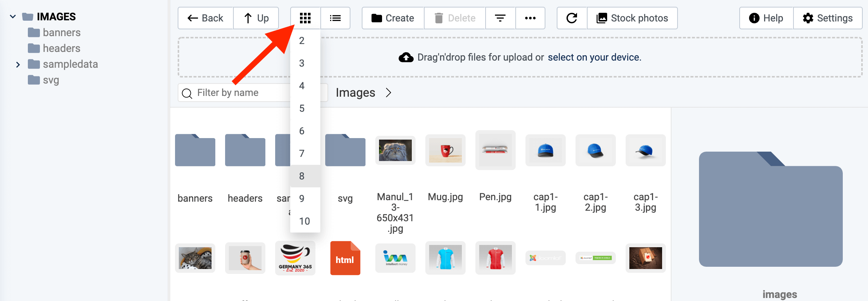The width and height of the screenshot is (868, 301).
Task: Click 'select on your device' upload link
Action: tap(594, 57)
